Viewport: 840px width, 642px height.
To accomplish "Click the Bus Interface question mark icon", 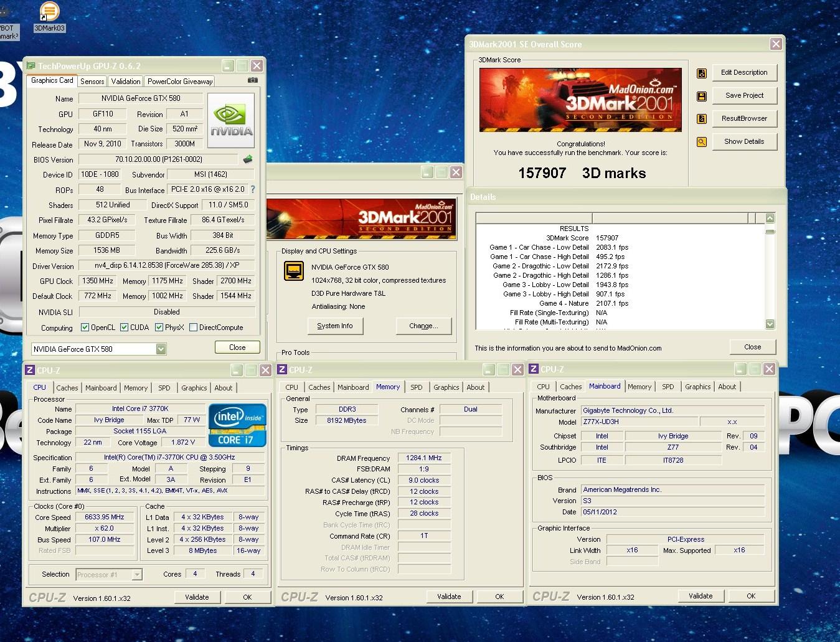I will click(x=252, y=189).
